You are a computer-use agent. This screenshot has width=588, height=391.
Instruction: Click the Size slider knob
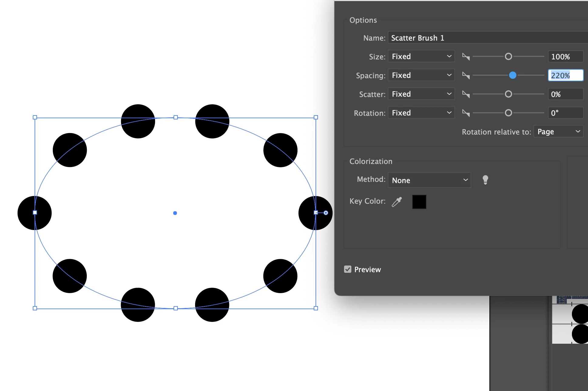coord(509,57)
